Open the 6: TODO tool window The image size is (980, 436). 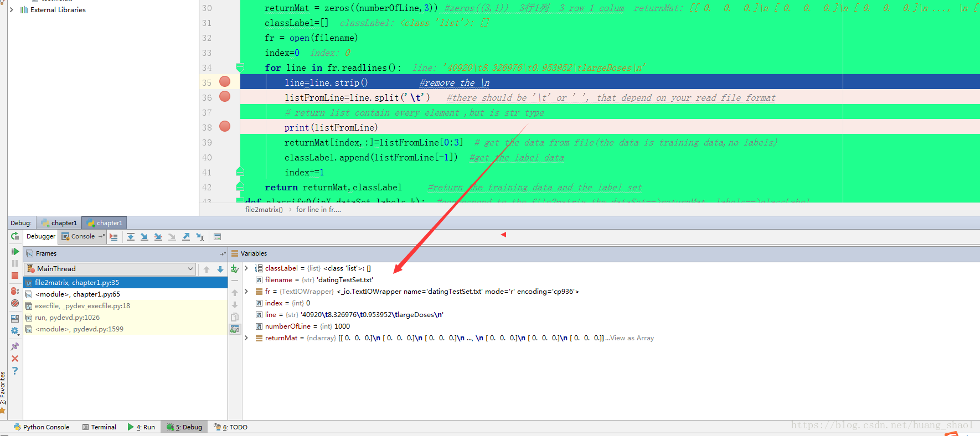click(x=231, y=427)
